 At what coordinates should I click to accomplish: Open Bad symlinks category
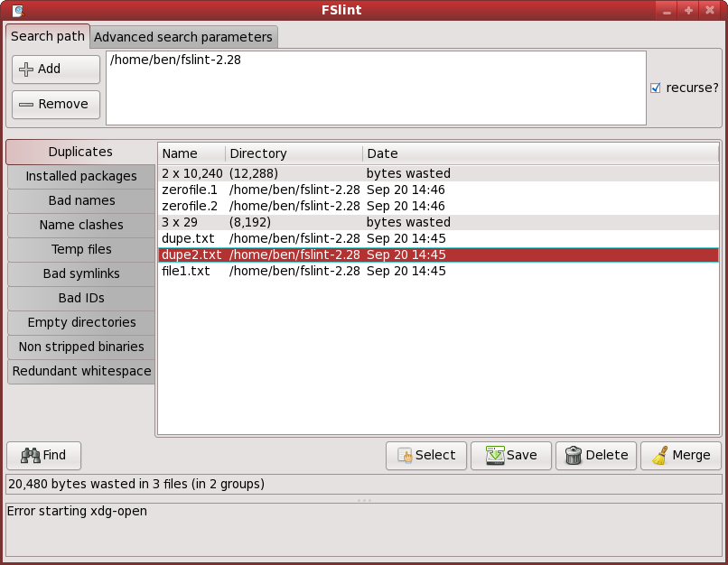(81, 273)
